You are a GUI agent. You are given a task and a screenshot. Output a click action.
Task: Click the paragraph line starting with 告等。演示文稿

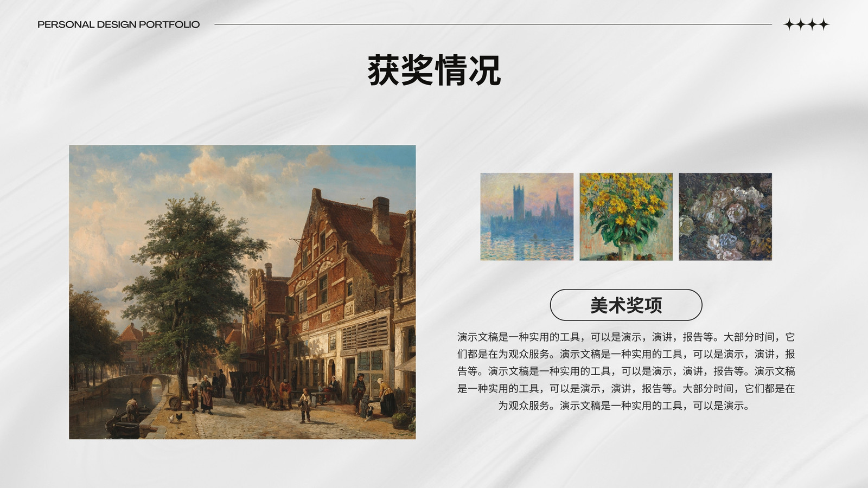[x=626, y=371]
